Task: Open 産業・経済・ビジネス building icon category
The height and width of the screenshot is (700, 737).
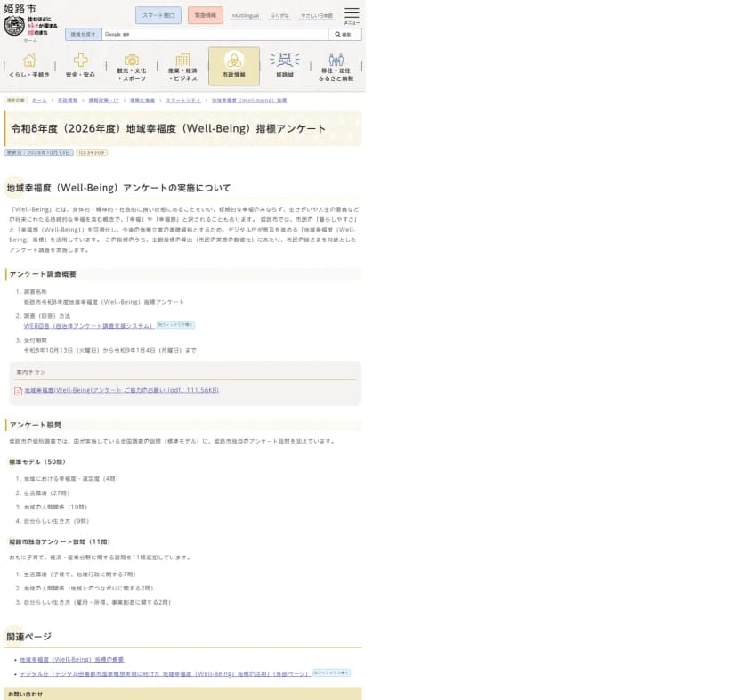Action: (x=182, y=67)
